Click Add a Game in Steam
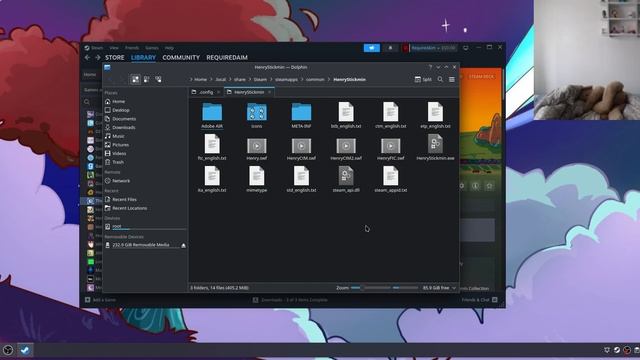This screenshot has width=640, height=360. click(x=100, y=300)
